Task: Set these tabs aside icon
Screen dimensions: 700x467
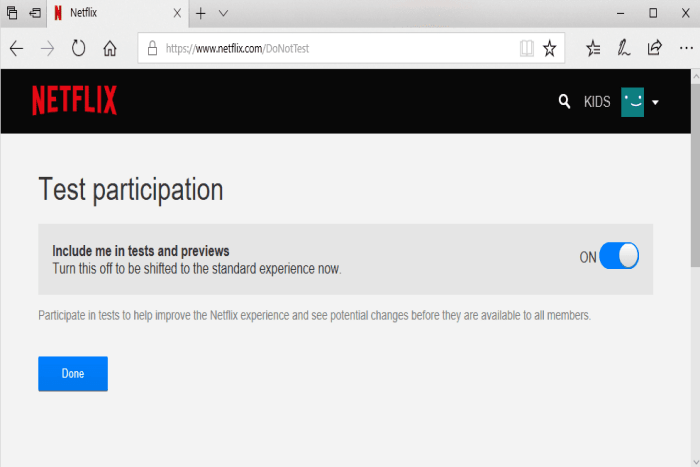Action: pyautogui.click(x=35, y=13)
